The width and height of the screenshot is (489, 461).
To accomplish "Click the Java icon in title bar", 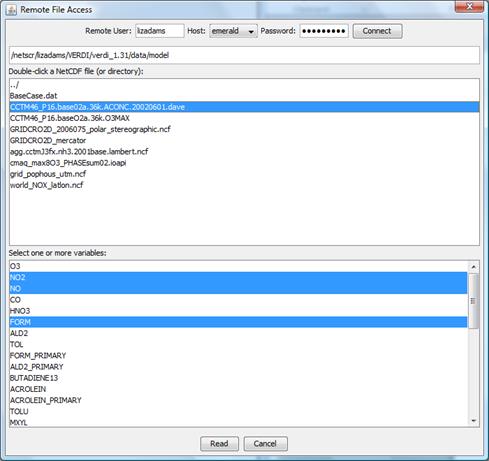I will [x=11, y=10].
